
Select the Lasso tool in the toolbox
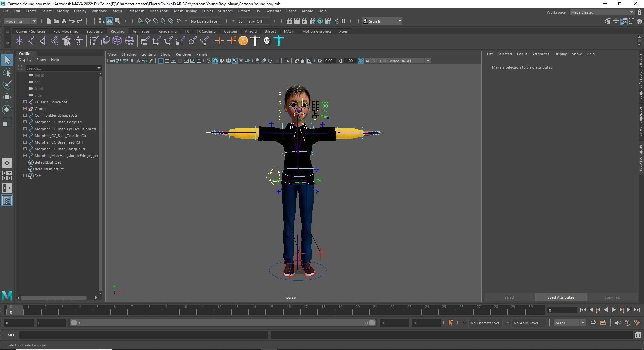(x=7, y=72)
